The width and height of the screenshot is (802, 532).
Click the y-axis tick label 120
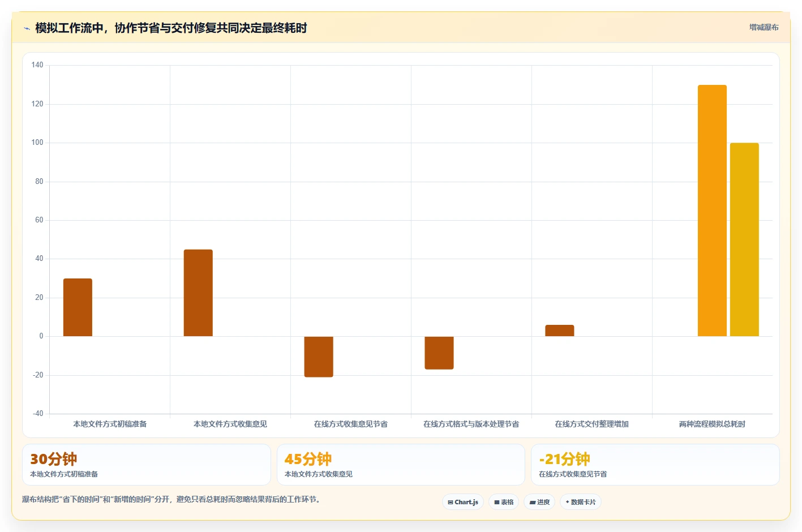(37, 104)
